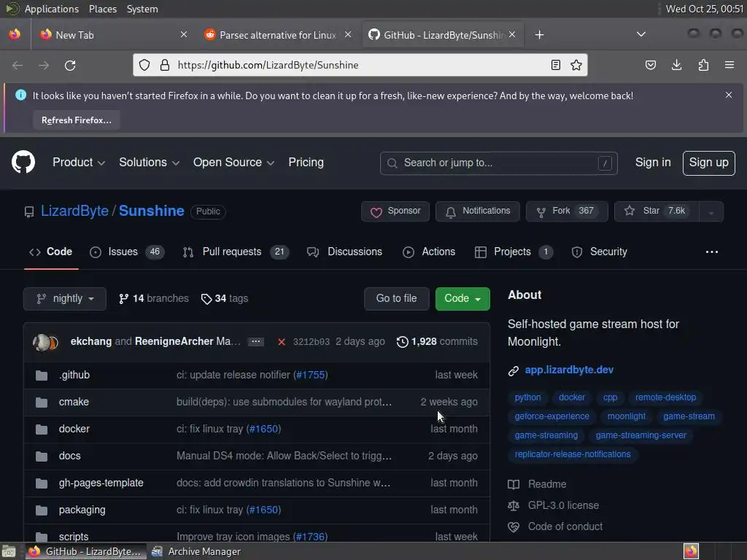Image resolution: width=747 pixels, height=560 pixels.
Task: Open the green Code dropdown button
Action: (x=462, y=298)
